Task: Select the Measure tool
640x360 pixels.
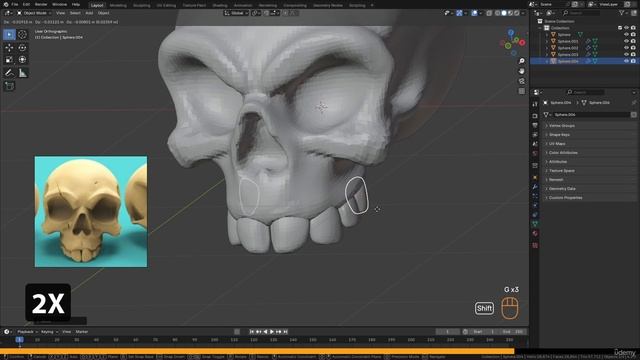Action: [22, 73]
